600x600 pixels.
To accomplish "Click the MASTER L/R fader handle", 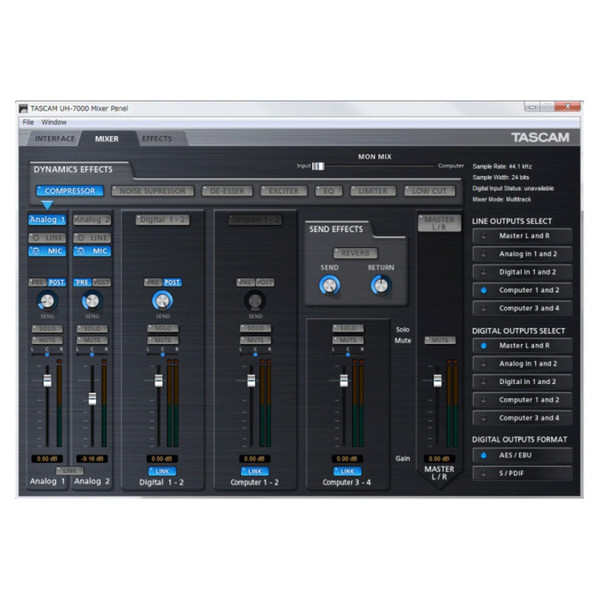I will point(437,381).
